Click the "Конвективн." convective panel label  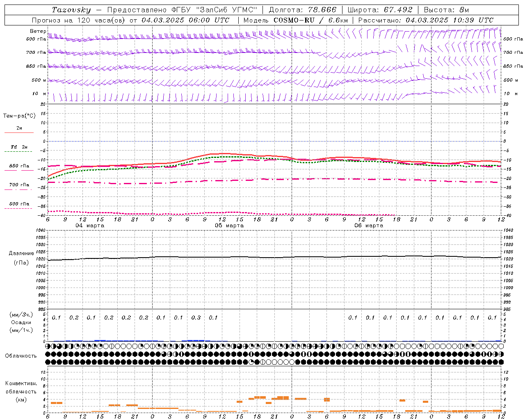tap(21, 383)
